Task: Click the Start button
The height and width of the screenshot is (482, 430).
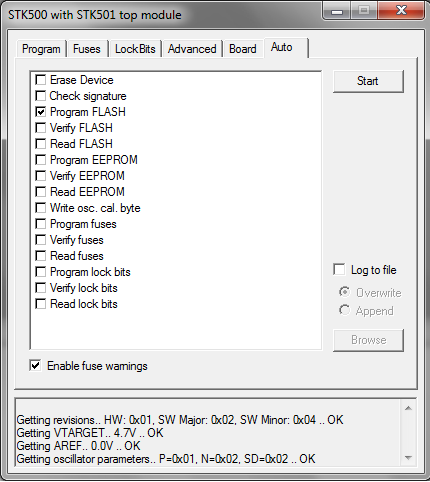Action: point(368,81)
